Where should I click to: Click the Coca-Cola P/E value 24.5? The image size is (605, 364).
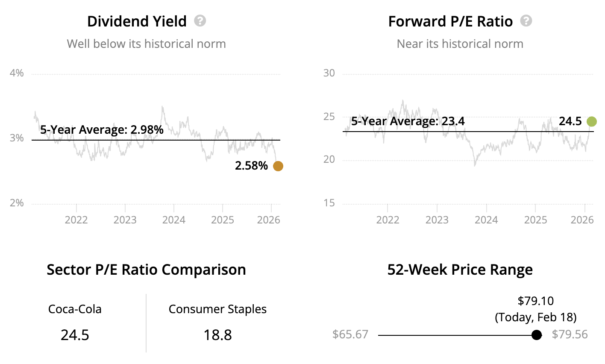[75, 335]
